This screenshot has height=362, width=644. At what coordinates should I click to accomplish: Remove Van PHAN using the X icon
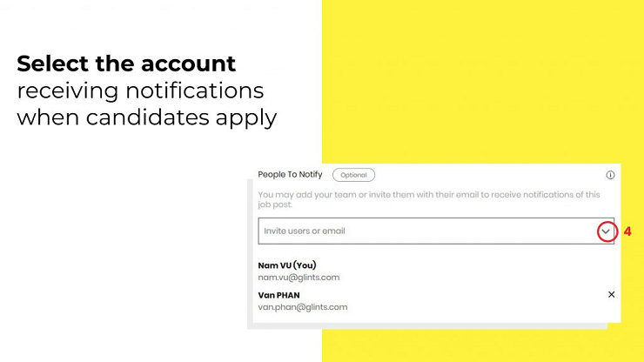coord(611,294)
